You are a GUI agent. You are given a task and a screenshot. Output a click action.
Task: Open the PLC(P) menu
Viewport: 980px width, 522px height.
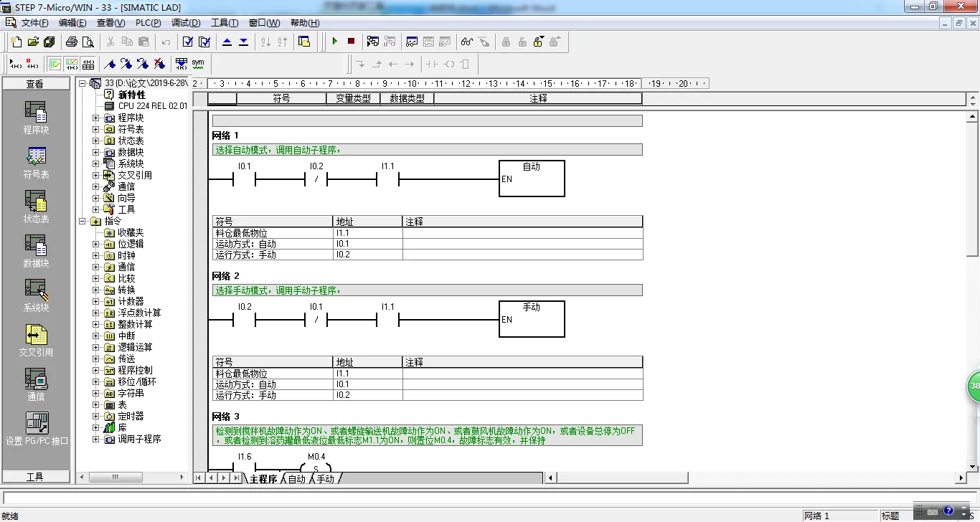pyautogui.click(x=149, y=23)
